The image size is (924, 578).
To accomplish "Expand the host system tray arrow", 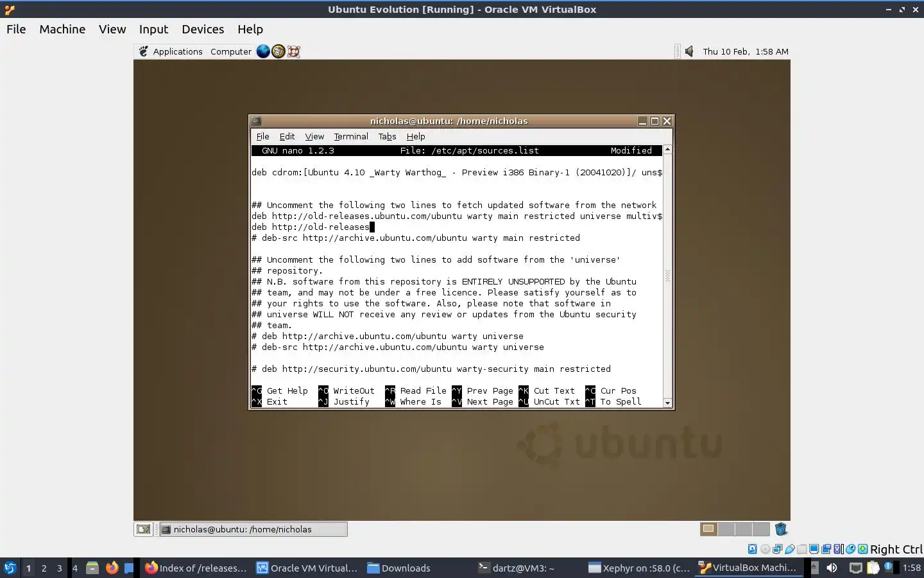I will coord(814,568).
